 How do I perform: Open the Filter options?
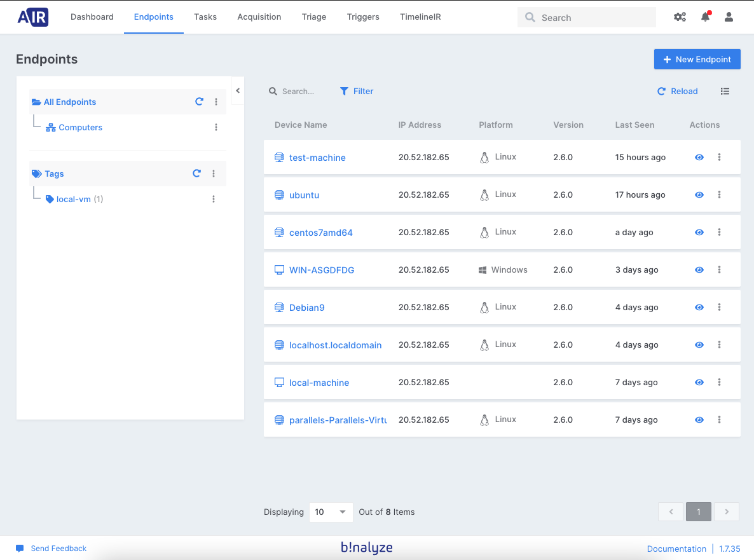click(357, 92)
